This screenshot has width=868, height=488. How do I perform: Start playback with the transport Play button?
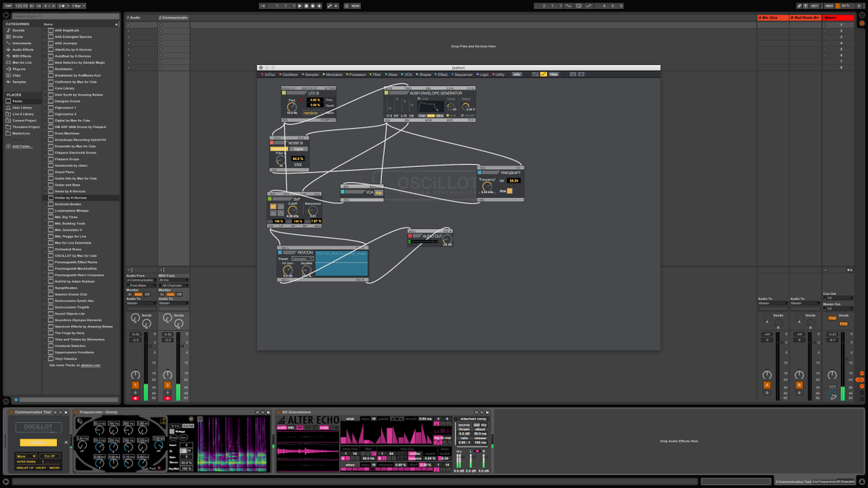point(299,6)
